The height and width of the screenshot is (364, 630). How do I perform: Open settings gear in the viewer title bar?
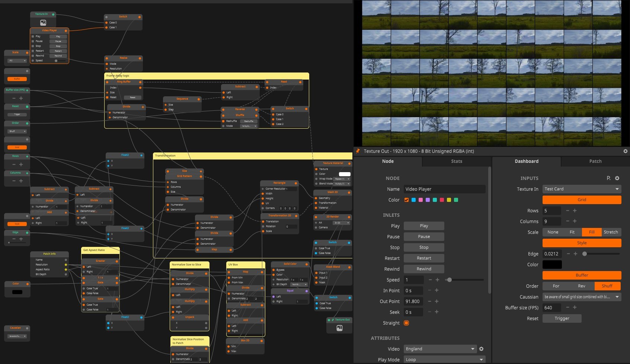(625, 151)
